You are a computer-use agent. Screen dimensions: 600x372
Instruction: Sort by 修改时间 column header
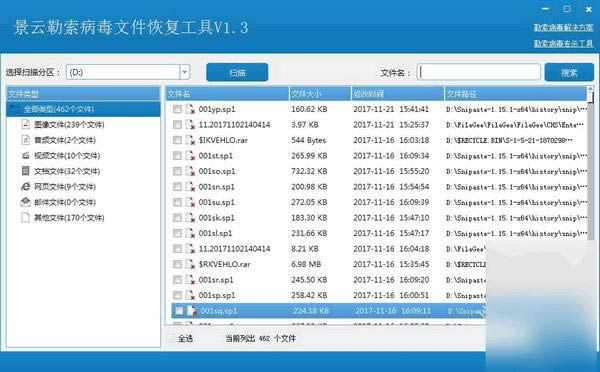click(x=398, y=94)
